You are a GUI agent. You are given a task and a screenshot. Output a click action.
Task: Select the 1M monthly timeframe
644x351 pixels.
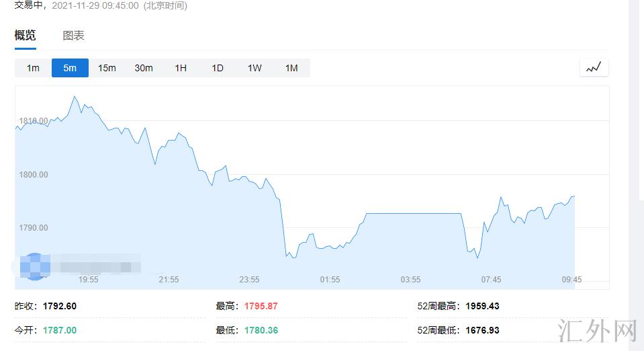(291, 68)
